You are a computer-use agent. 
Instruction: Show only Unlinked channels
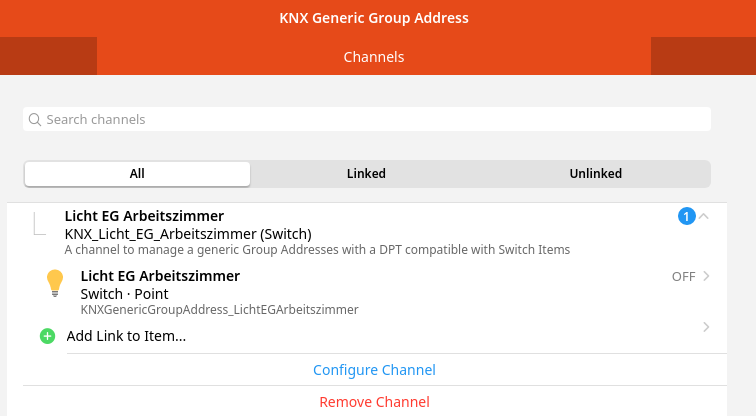[595, 174]
